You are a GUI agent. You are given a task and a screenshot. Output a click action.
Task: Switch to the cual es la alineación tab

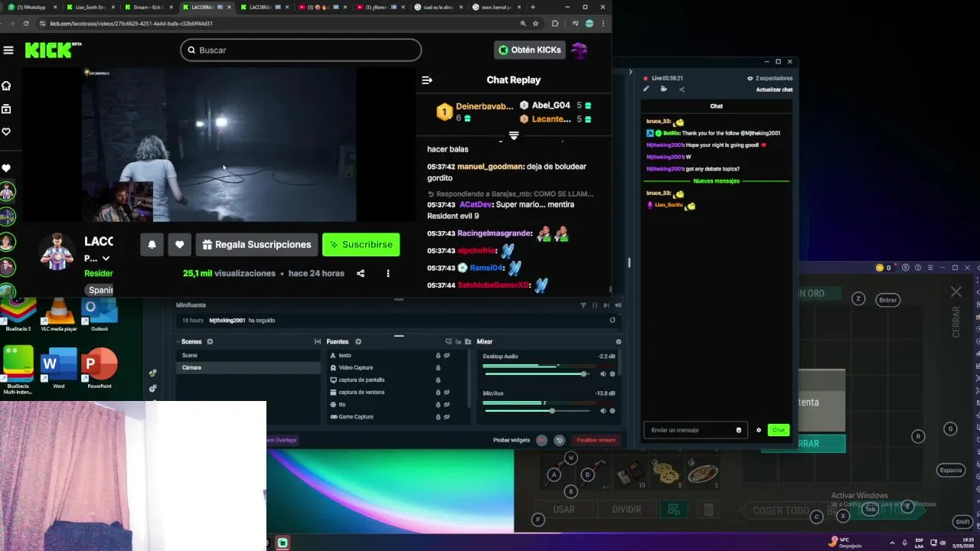[439, 7]
